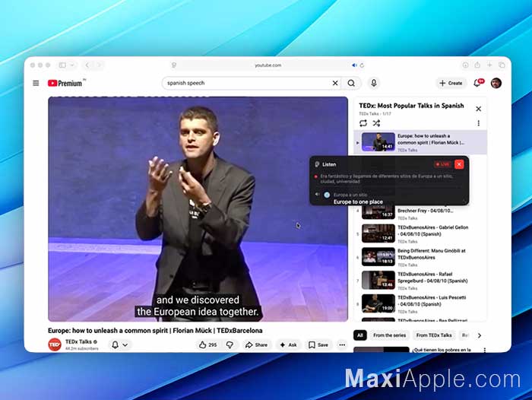
Task: Open 'Gabriel Gellon' playlist video
Action: [420, 233]
